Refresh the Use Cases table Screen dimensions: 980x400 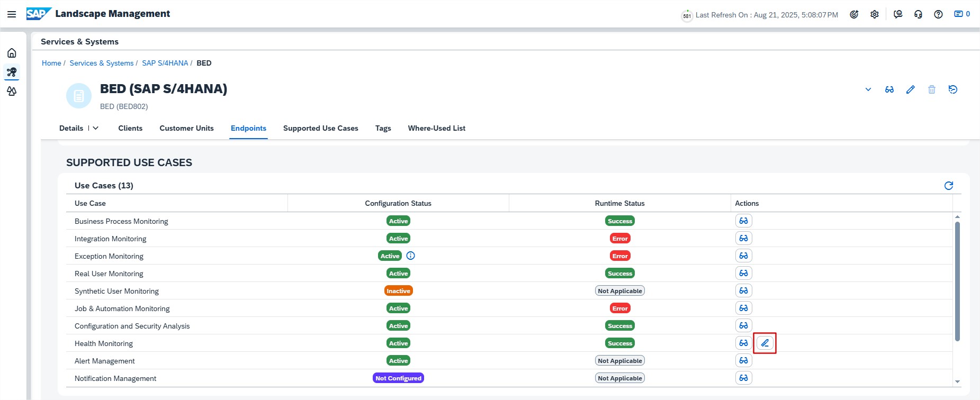tap(948, 186)
